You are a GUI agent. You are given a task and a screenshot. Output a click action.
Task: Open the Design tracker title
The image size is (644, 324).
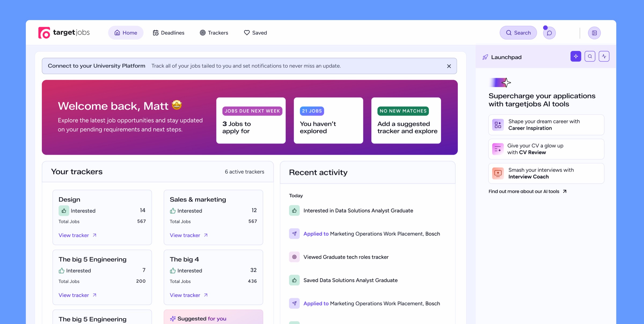pos(69,199)
